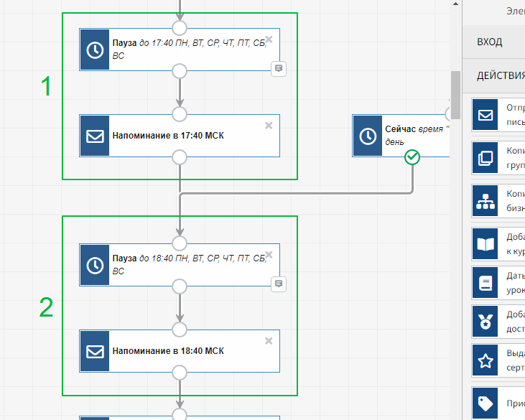
Task: Remove the Пауза до 17:40 block
Action: (x=269, y=39)
